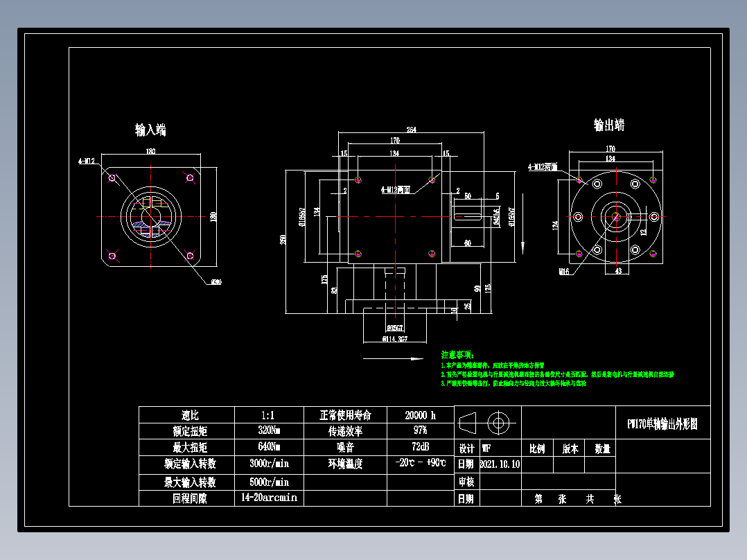The height and width of the screenshot is (560, 747).
Task: Select the Ø230 diameter callout on input view
Action: (x=216, y=281)
